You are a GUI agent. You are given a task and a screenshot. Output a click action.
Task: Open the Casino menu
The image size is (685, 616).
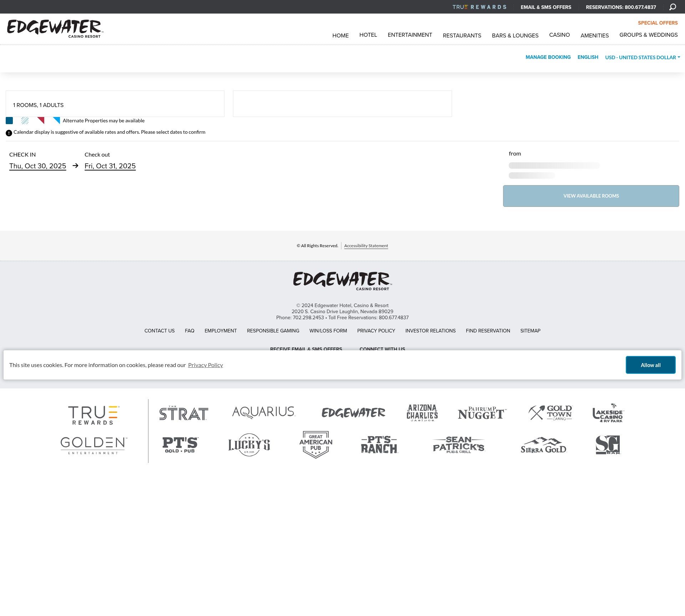tap(559, 35)
